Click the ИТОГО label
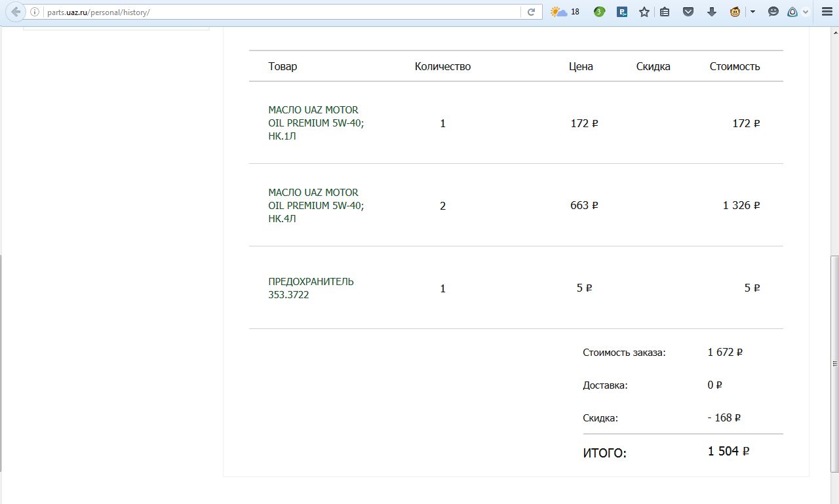The width and height of the screenshot is (839, 504). click(x=604, y=452)
